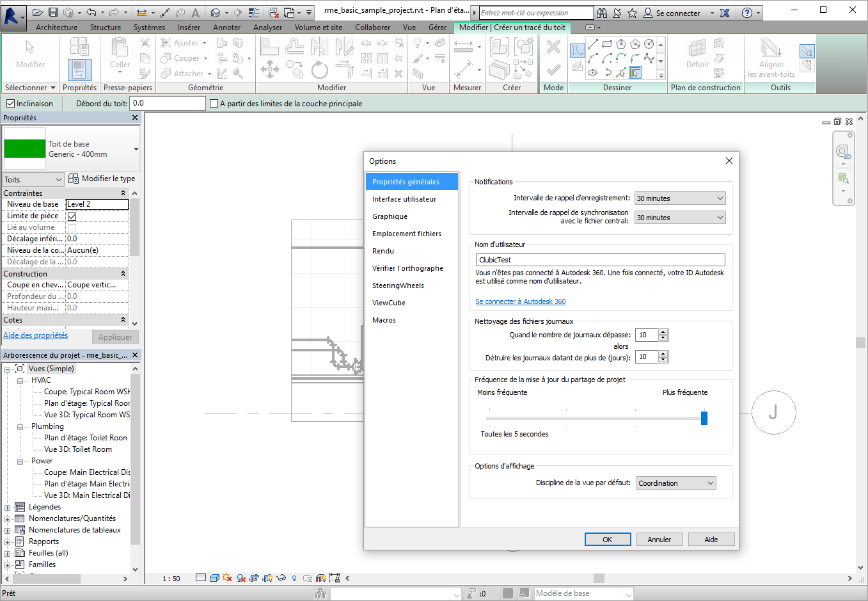Click the Débord du toit input field
The width and height of the screenshot is (868, 601).
click(x=168, y=103)
